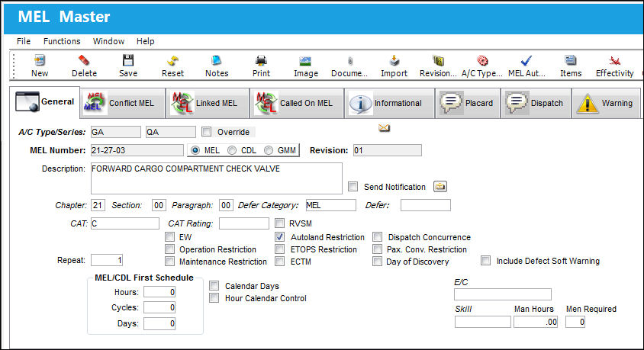Open the Placard tab
The height and width of the screenshot is (350, 644).
pos(468,103)
